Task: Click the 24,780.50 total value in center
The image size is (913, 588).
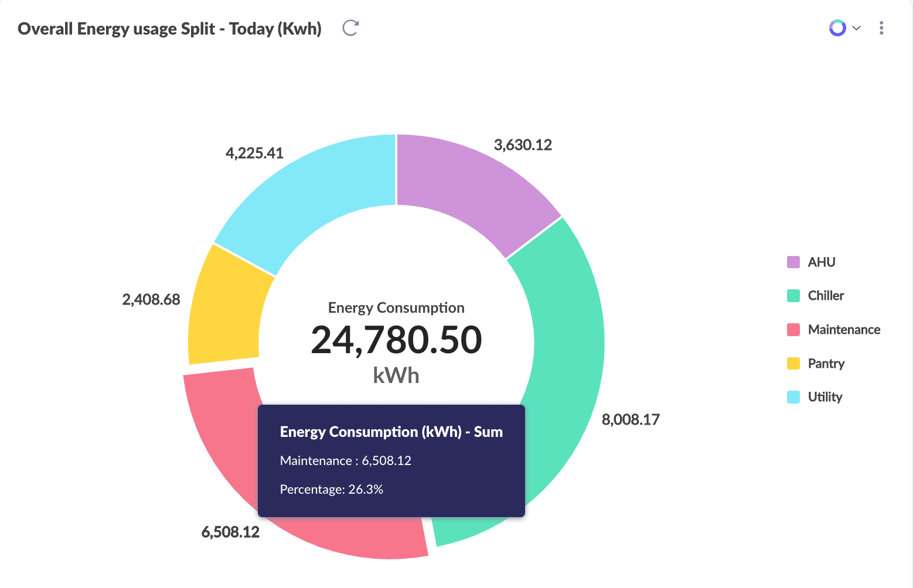Action: pos(396,340)
